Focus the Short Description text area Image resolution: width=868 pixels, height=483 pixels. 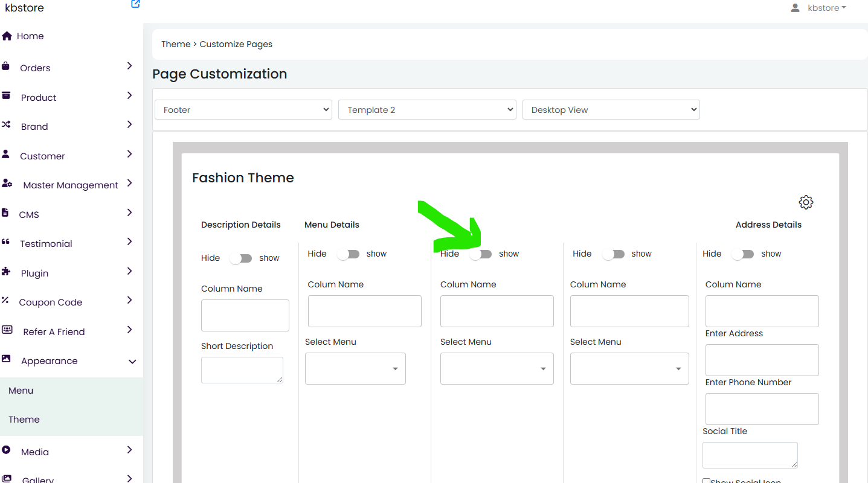[242, 370]
